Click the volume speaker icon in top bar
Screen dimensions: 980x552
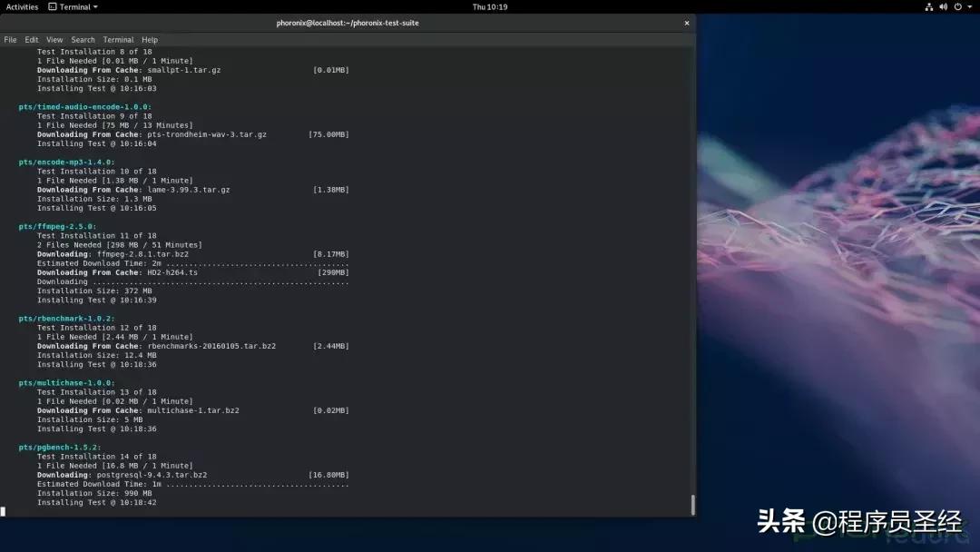pos(944,6)
